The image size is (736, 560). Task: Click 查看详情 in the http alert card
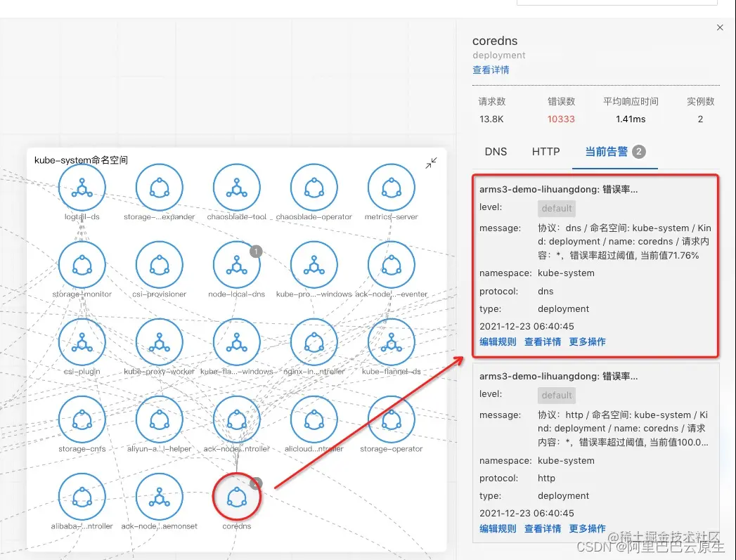[x=543, y=528]
